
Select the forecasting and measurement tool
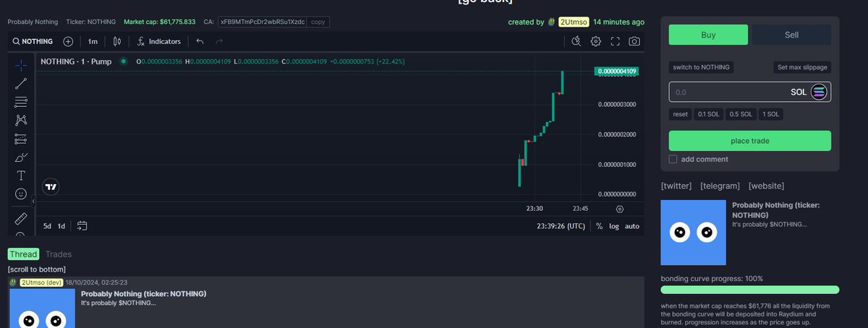21,139
